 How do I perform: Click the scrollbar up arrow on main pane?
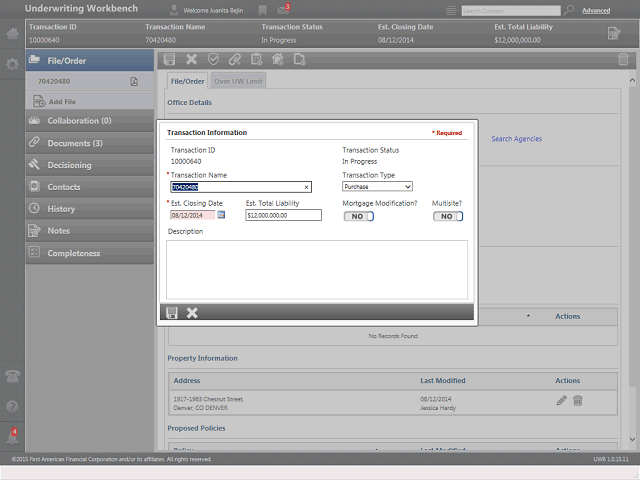pyautogui.click(x=632, y=80)
